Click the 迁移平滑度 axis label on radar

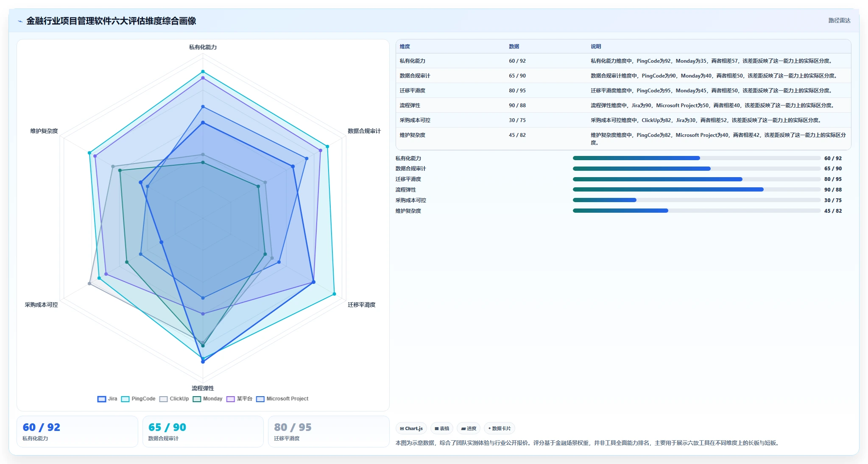[361, 305]
